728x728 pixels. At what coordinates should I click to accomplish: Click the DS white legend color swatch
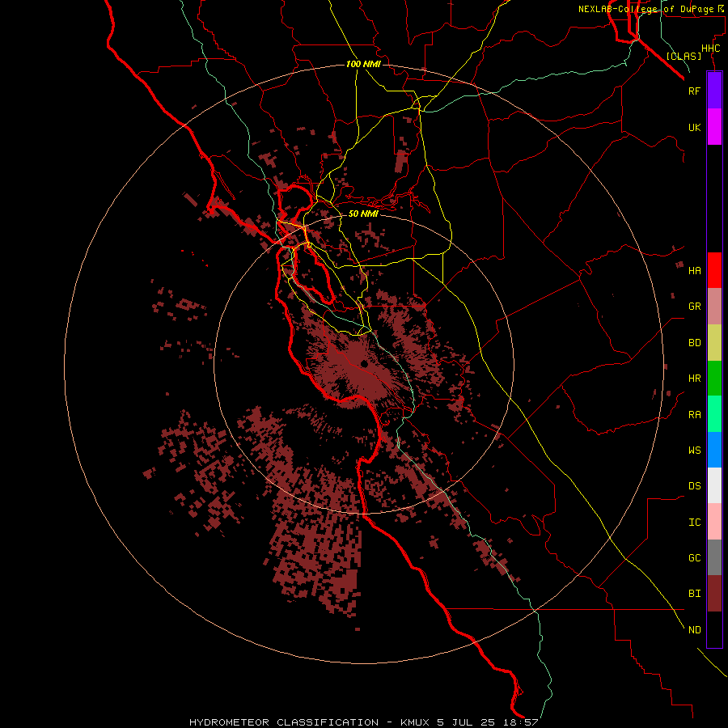pyautogui.click(x=714, y=485)
